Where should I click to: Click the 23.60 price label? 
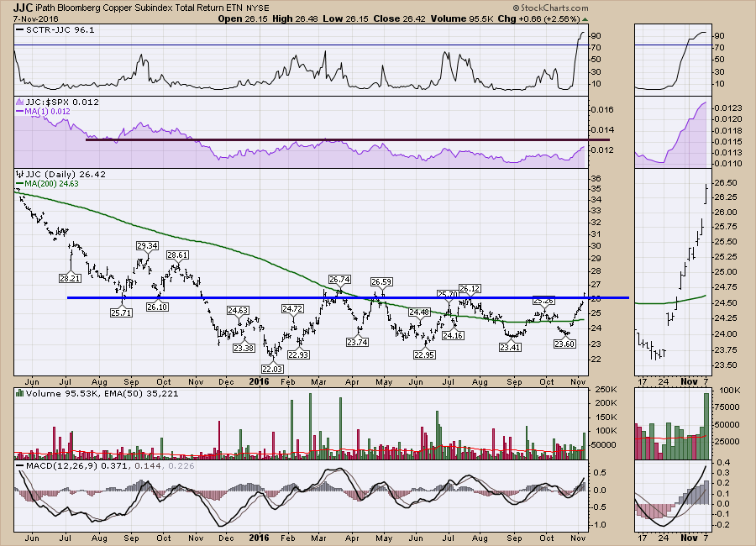[x=564, y=344]
